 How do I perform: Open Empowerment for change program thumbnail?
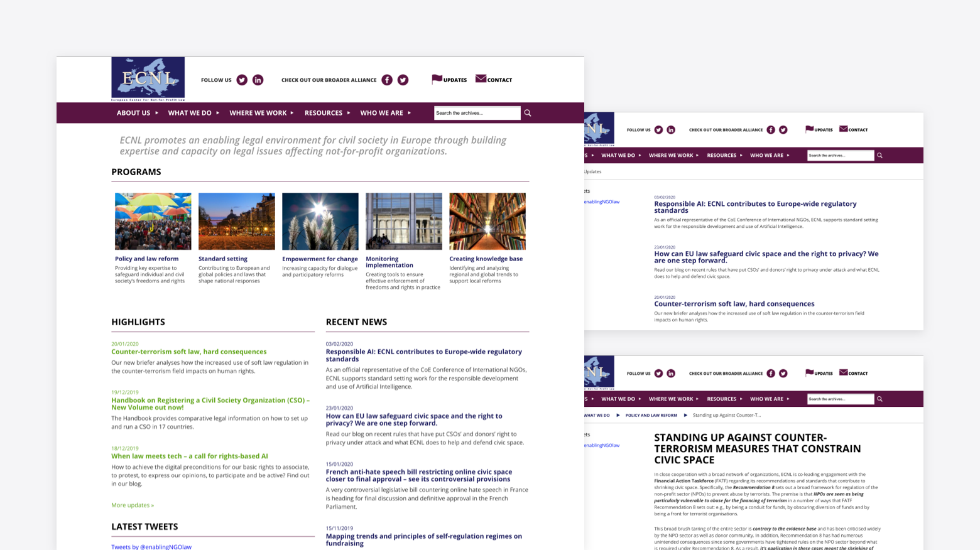click(320, 221)
